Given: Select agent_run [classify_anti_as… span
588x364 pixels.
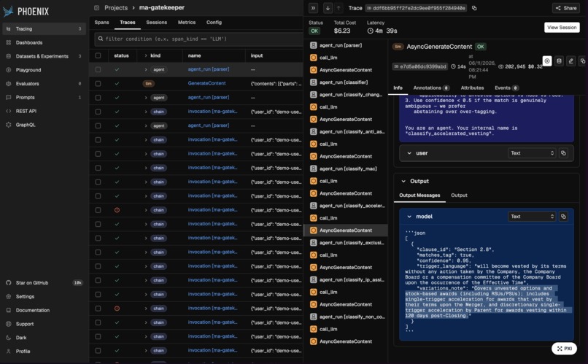Looking at the screenshot, I should (x=345, y=131).
